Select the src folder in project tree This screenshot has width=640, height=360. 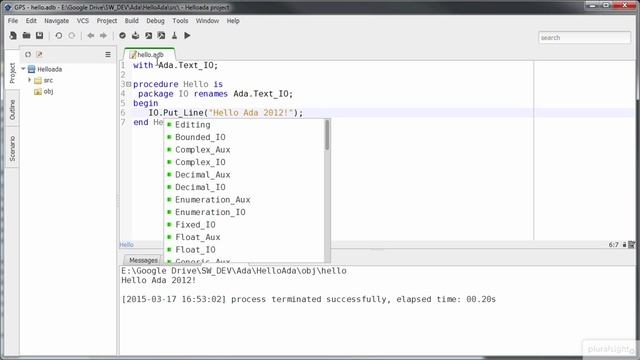point(48,80)
